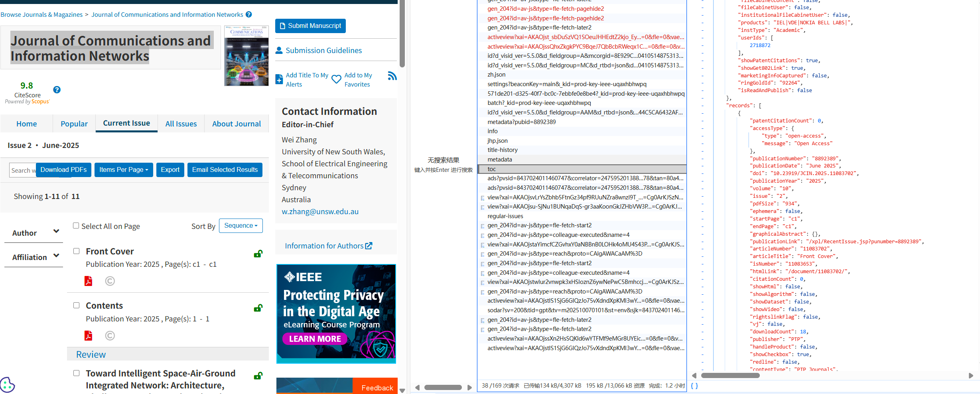The height and width of the screenshot is (394, 980).
Task: Select the regular-issues network request
Action: coord(582,216)
